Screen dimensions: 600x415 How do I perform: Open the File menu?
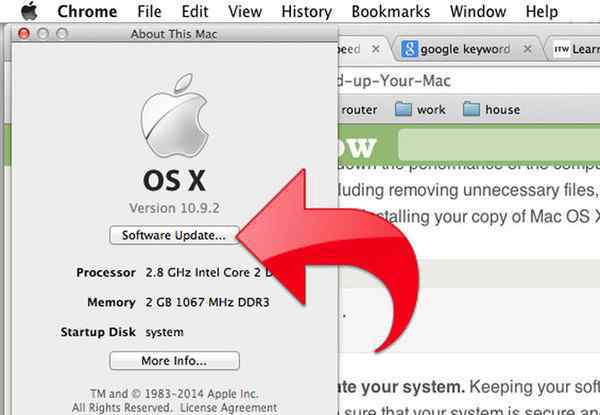pos(149,11)
